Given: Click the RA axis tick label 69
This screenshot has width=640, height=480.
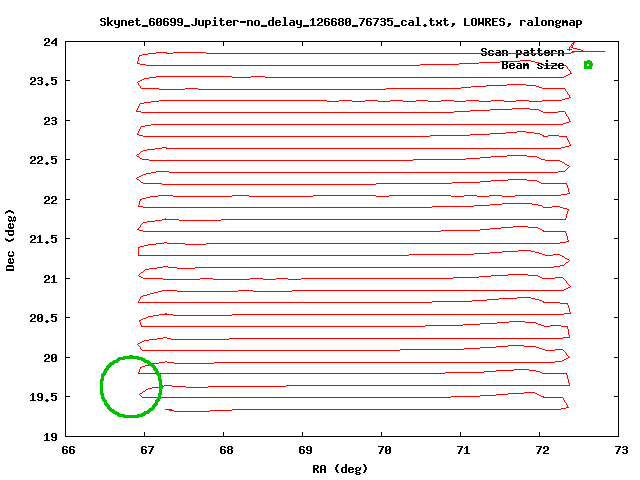Looking at the screenshot, I should click(x=305, y=450).
